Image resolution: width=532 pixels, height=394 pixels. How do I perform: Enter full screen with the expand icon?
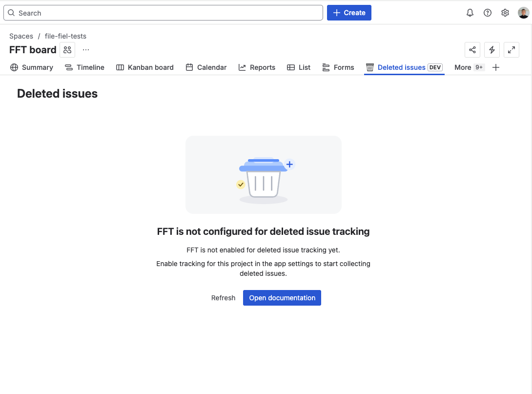512,50
